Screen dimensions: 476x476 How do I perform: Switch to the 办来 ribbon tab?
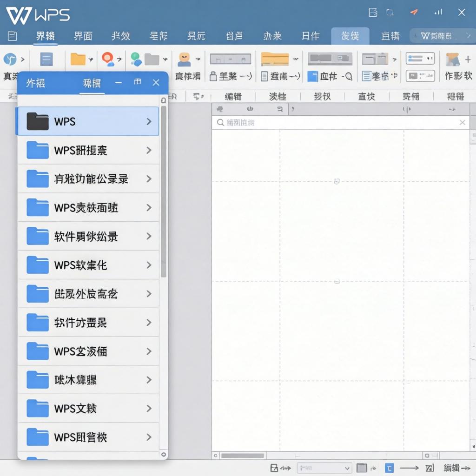click(272, 36)
